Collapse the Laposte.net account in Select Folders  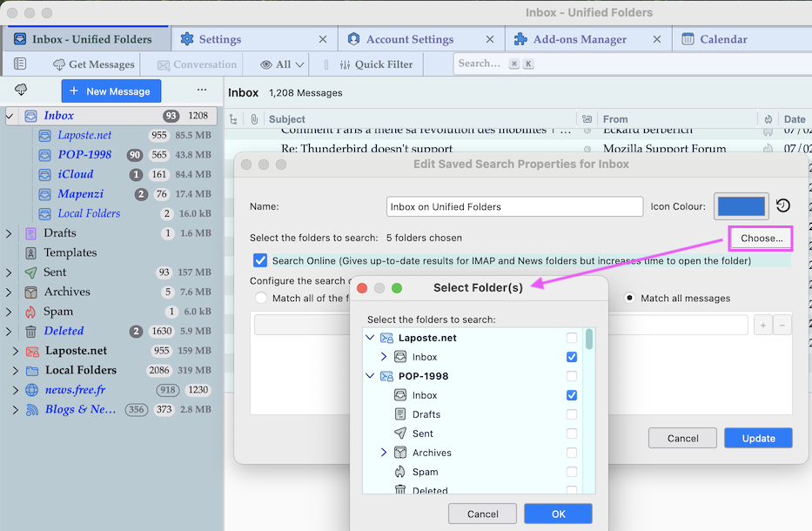[x=371, y=338]
